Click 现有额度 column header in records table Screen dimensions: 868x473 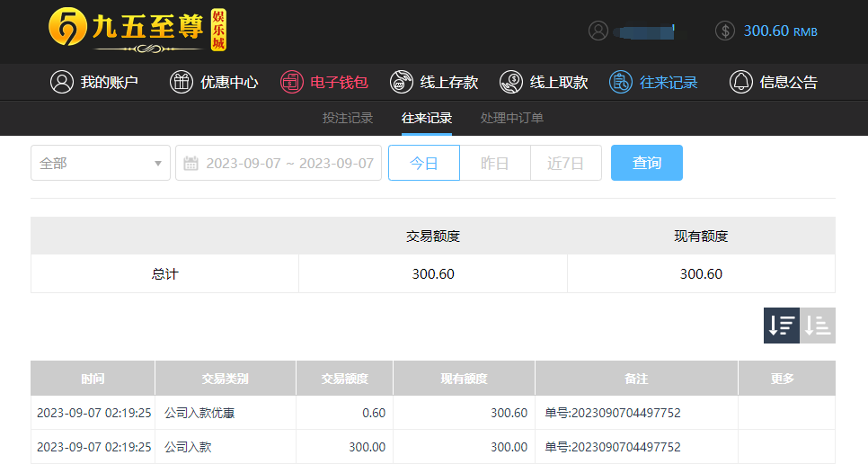pos(464,379)
